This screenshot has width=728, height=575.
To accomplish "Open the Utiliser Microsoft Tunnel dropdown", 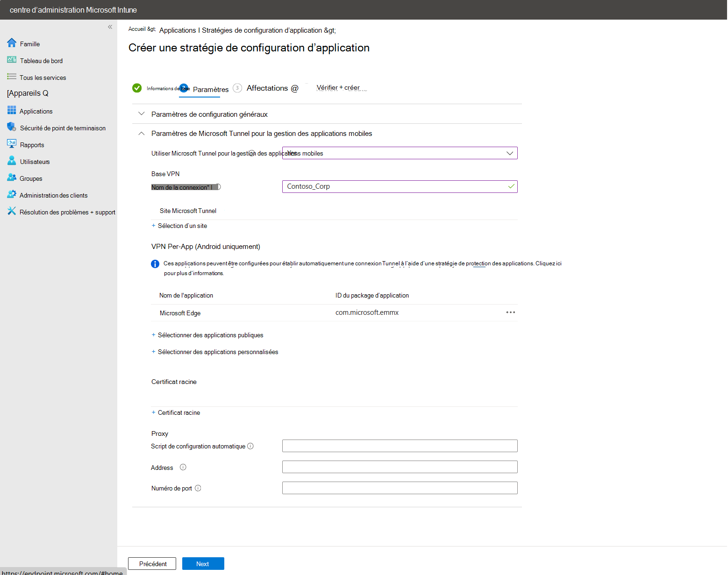I will pyautogui.click(x=400, y=153).
